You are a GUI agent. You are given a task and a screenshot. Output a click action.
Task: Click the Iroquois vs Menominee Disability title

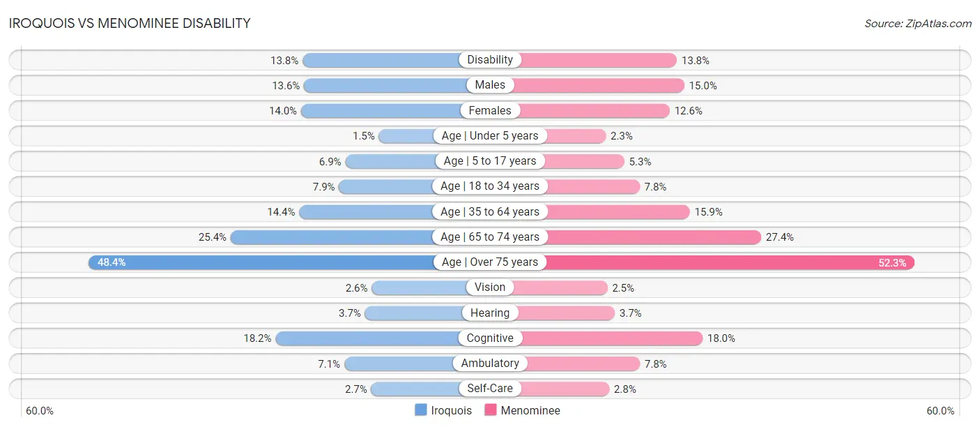[130, 23]
